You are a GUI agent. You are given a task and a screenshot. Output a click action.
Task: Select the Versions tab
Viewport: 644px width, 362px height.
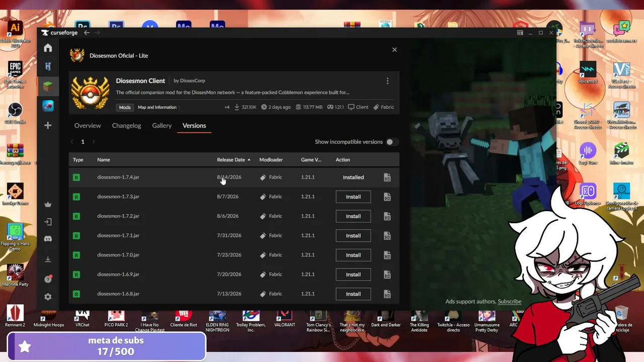click(194, 126)
